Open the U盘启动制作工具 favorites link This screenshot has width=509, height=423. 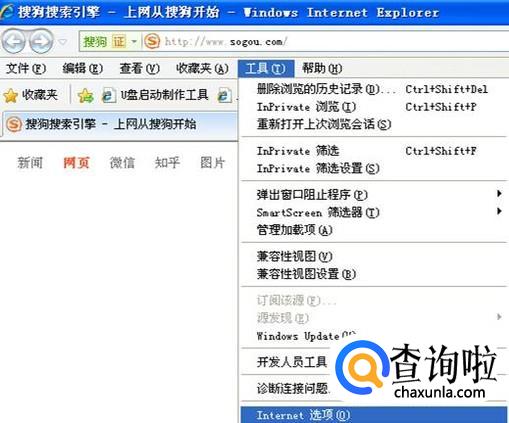[164, 96]
